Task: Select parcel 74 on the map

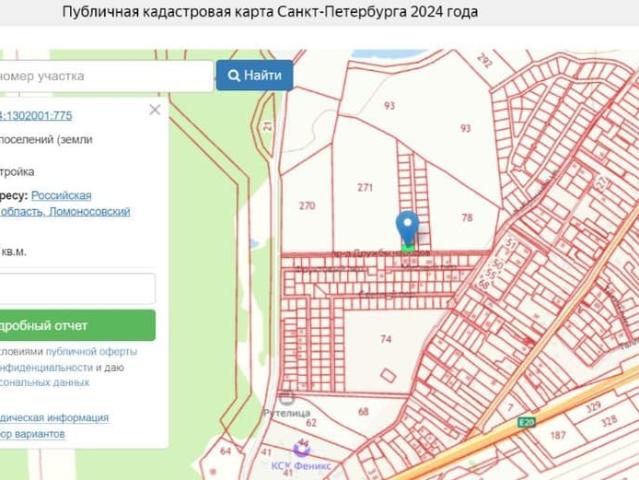Action: pyautogui.click(x=386, y=339)
